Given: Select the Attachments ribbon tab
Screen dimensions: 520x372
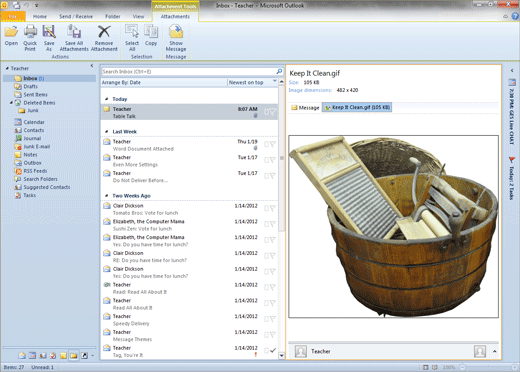Looking at the screenshot, I should 175,16.
